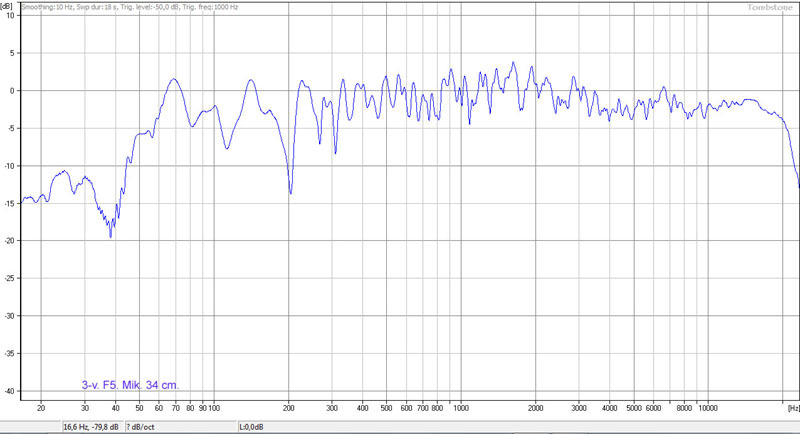Click the 4000 Hz label on the frequency axis

(610, 408)
